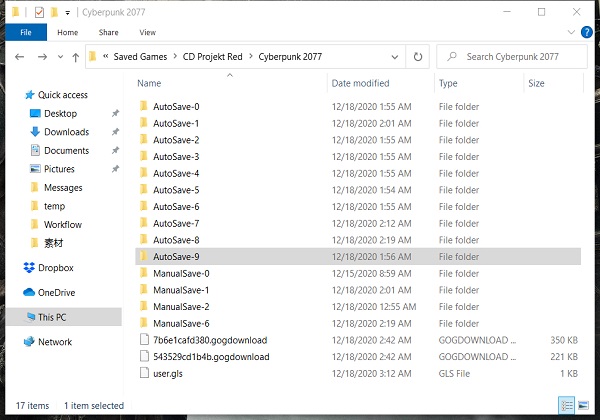Select the AutoSave-7 folder
The height and width of the screenshot is (420, 600).
point(176,223)
